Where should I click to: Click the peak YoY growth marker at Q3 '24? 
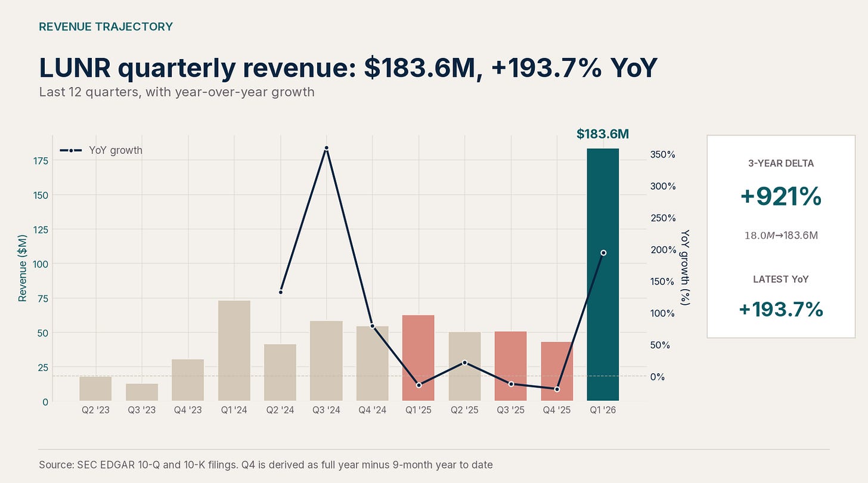(326, 148)
